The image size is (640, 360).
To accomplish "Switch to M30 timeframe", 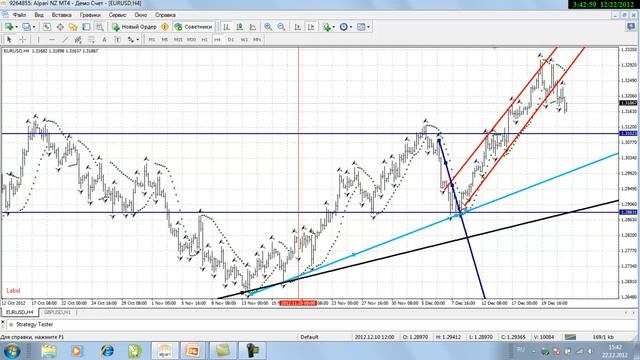I will pyautogui.click(x=191, y=40).
